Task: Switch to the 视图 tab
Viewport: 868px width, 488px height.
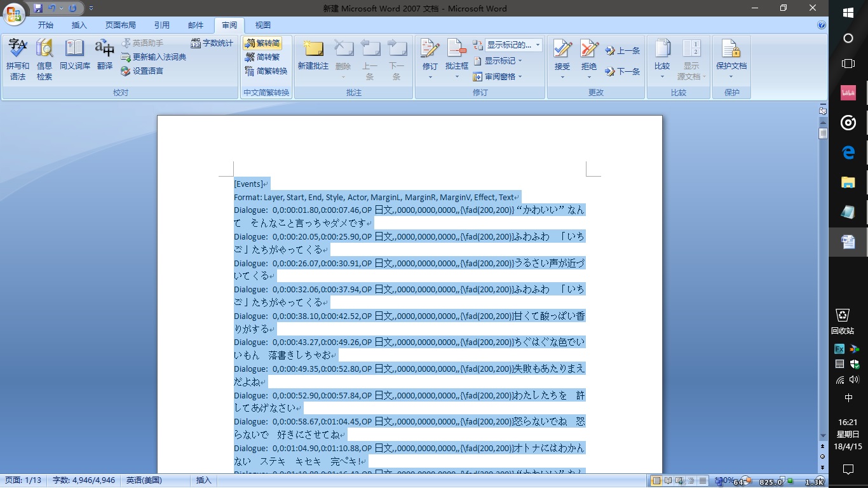Action: 263,25
